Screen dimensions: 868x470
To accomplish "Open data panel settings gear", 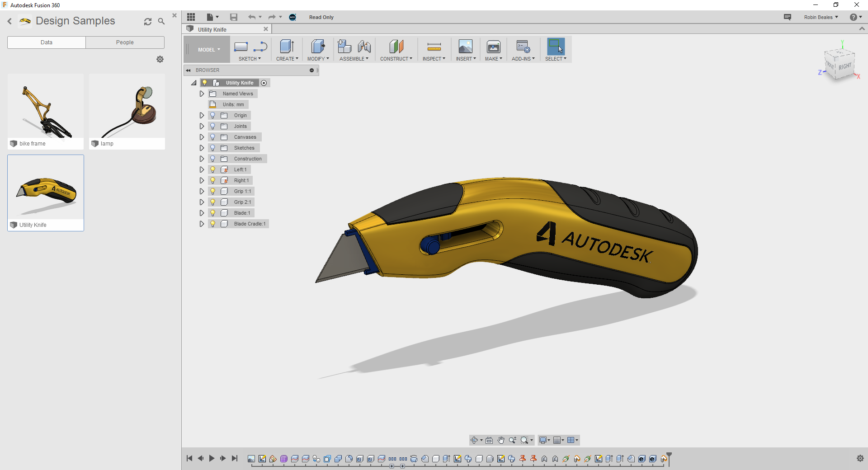I will coord(160,59).
